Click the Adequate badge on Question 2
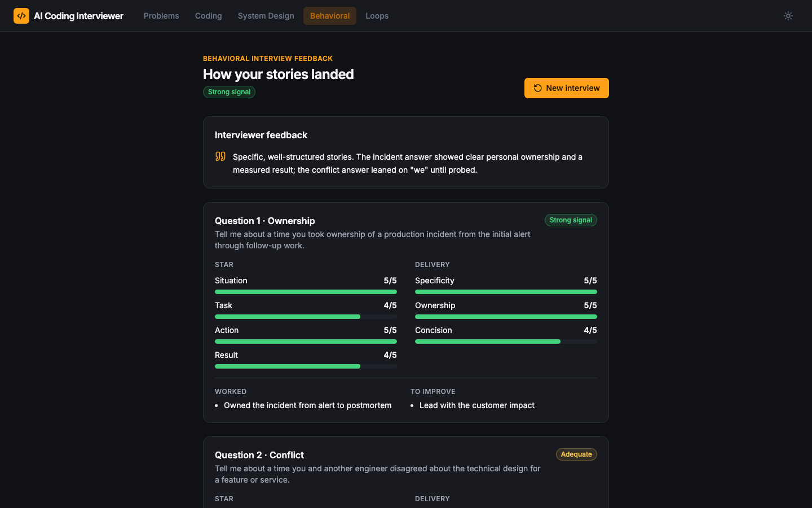Viewport: 812px width, 508px height. click(x=576, y=454)
